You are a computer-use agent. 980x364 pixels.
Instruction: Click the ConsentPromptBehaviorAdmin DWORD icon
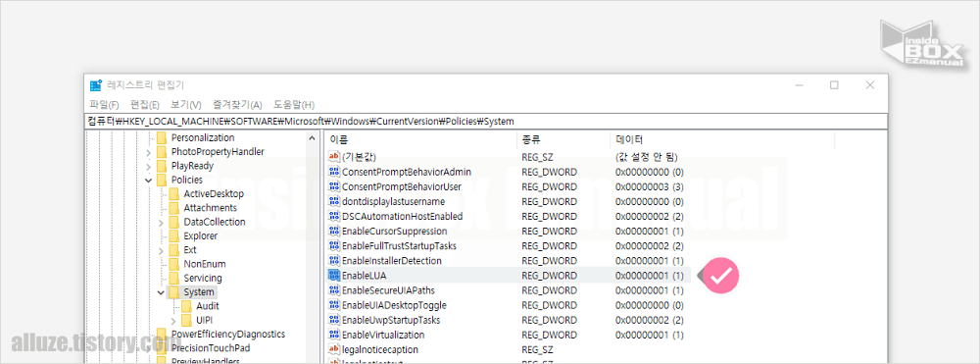334,172
